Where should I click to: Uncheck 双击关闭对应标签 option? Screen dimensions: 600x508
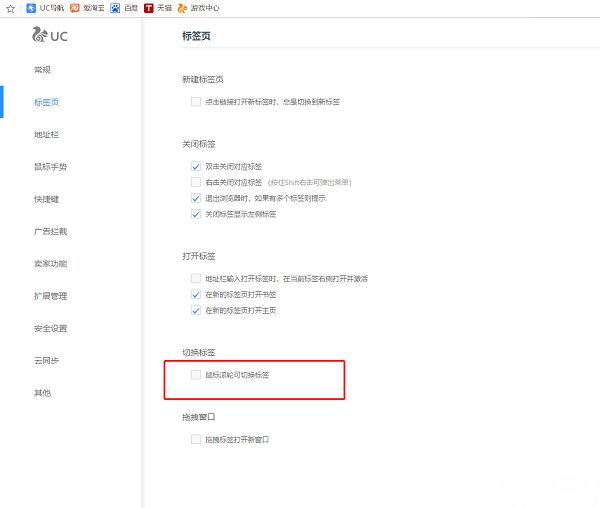(196, 166)
